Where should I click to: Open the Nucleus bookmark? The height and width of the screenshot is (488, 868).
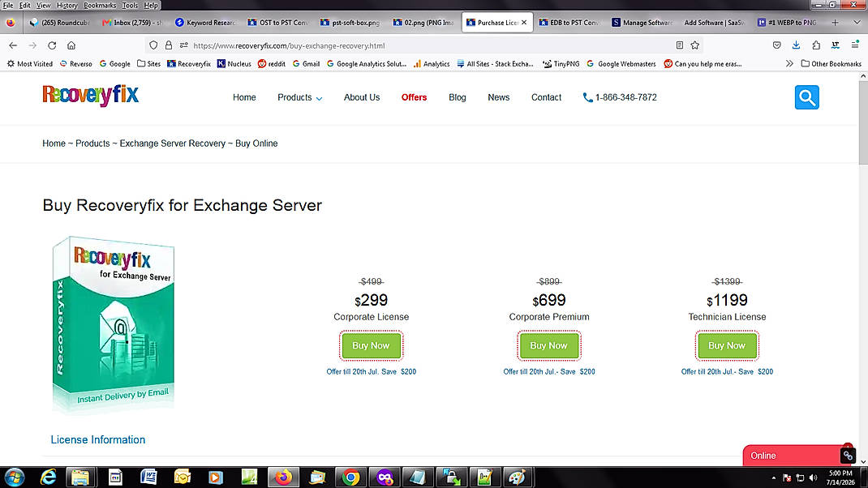pos(234,63)
